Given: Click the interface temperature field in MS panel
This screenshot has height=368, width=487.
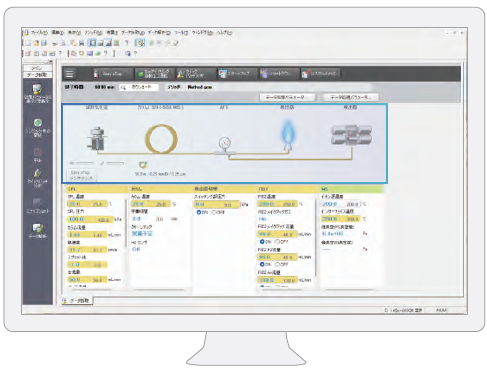Looking at the screenshot, I should tap(341, 219).
